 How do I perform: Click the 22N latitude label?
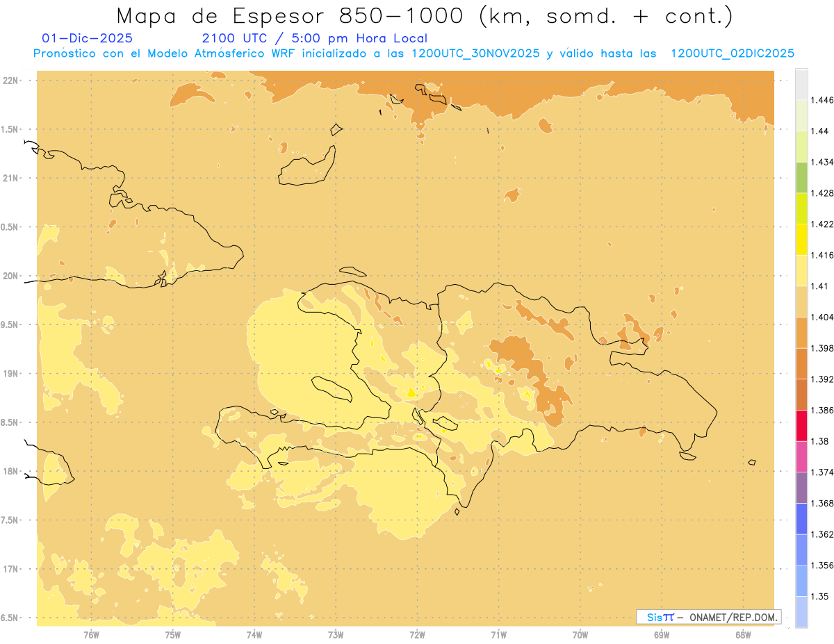coord(12,80)
